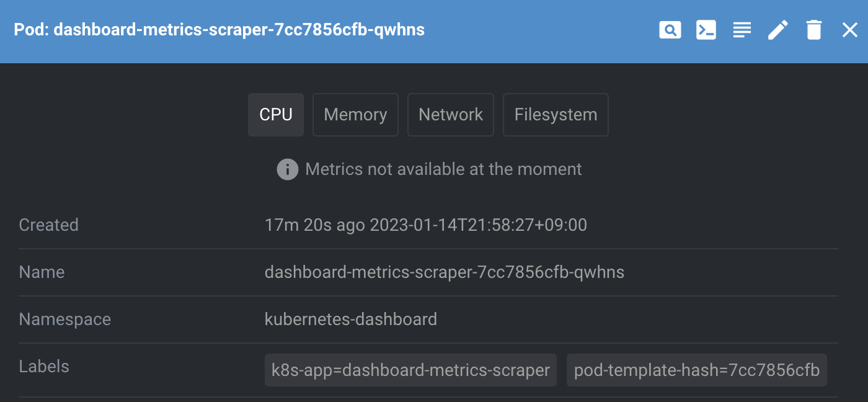868x402 pixels.
Task: Click the pod name value in Name row
Action: pyautogui.click(x=444, y=272)
